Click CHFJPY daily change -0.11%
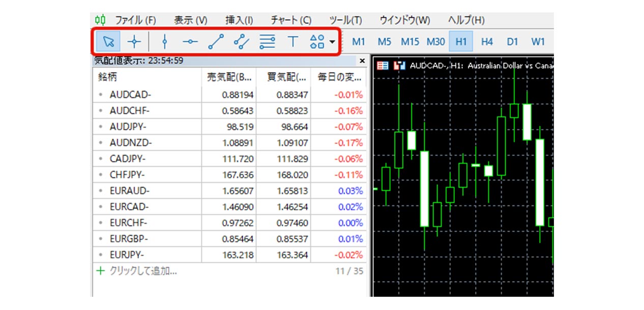This screenshot has width=644, height=310. [x=348, y=175]
